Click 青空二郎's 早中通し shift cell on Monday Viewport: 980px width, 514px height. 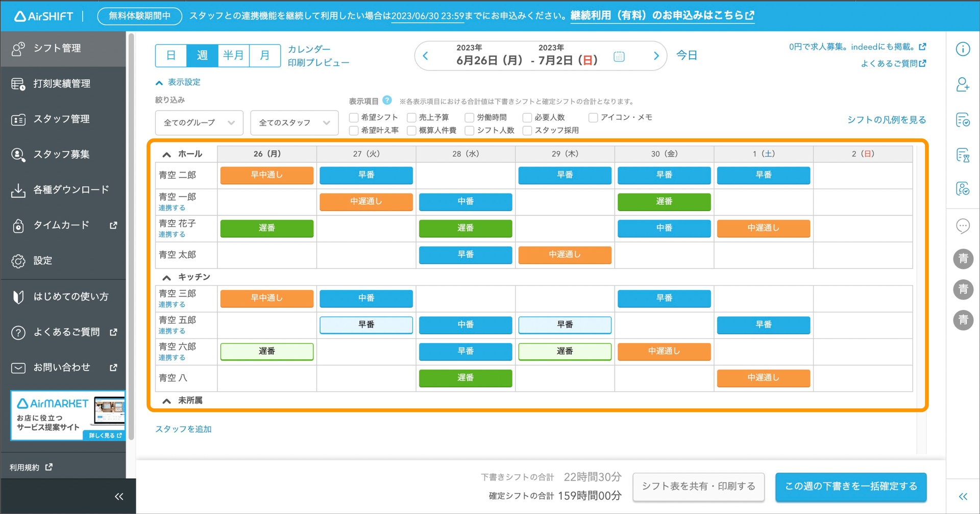(x=266, y=175)
